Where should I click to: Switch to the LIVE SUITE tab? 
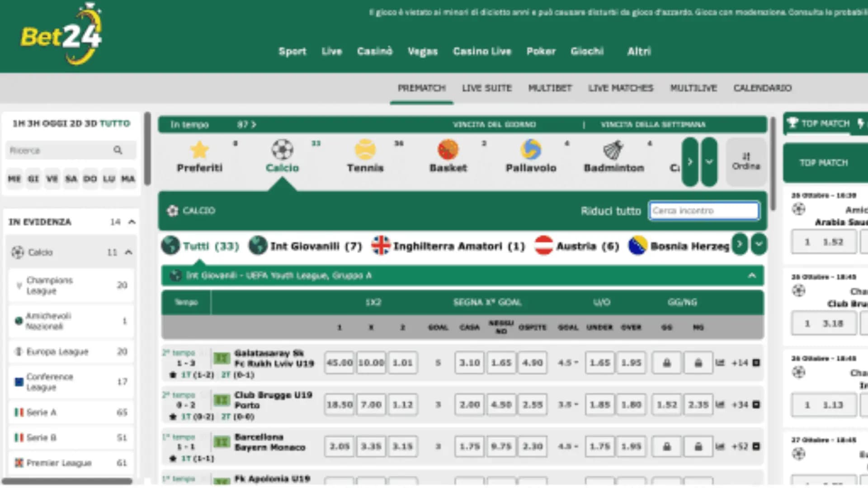(x=487, y=88)
